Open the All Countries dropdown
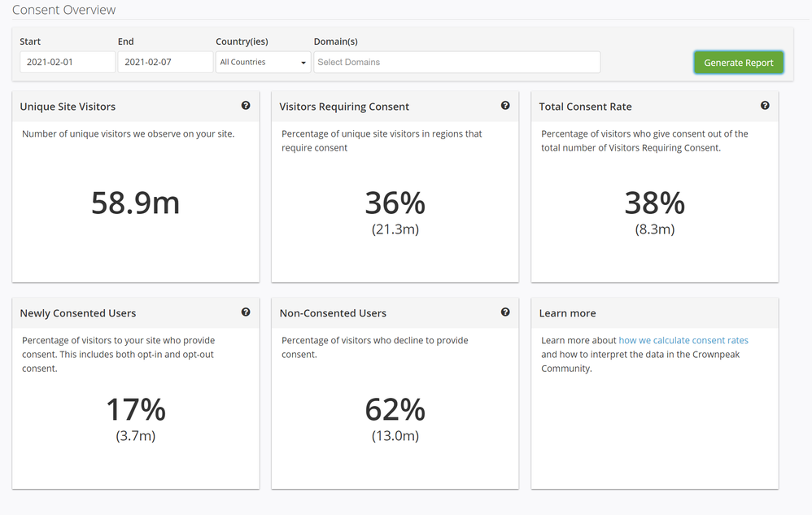The width and height of the screenshot is (812, 515). click(263, 62)
